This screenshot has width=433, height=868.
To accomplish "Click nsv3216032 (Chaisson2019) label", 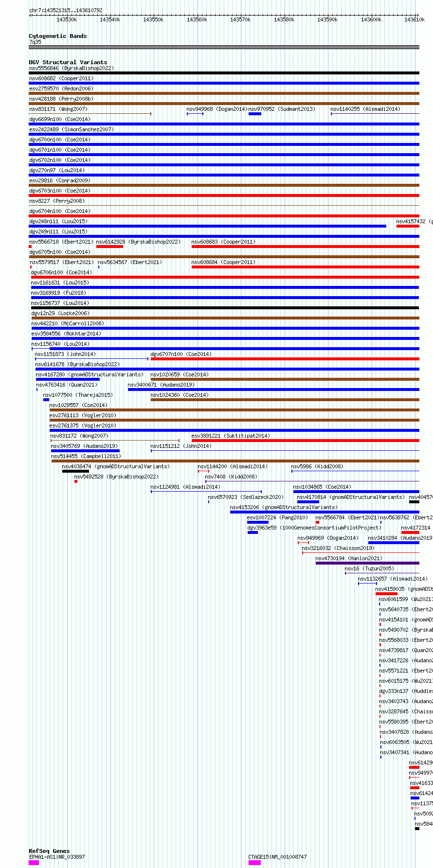I will click(338, 548).
